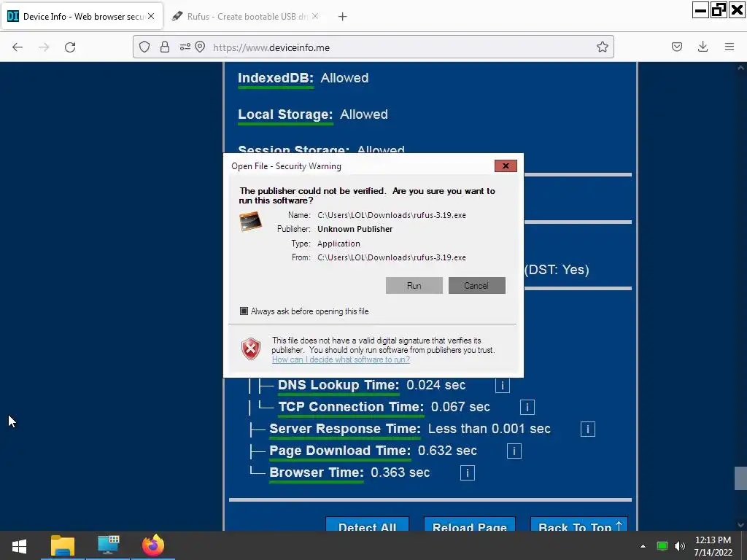This screenshot has width=747, height=560.
Task: Reload the current page
Action: [x=70, y=47]
